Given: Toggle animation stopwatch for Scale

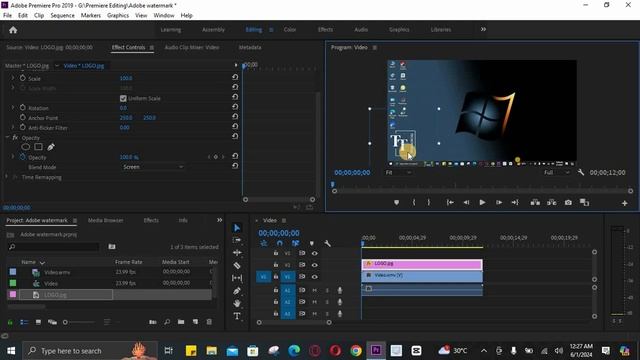Looking at the screenshot, I should 22,78.
